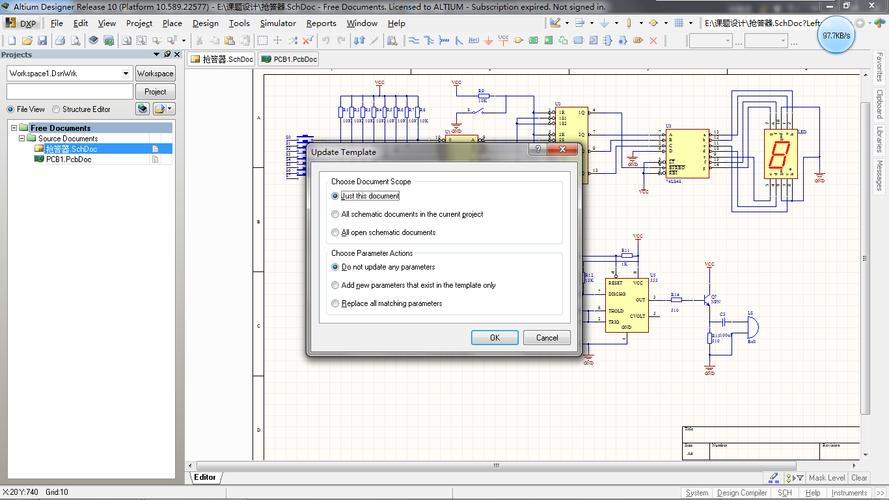Image resolution: width=889 pixels, height=500 pixels.
Task: Place a GND power port
Action: pos(488,40)
